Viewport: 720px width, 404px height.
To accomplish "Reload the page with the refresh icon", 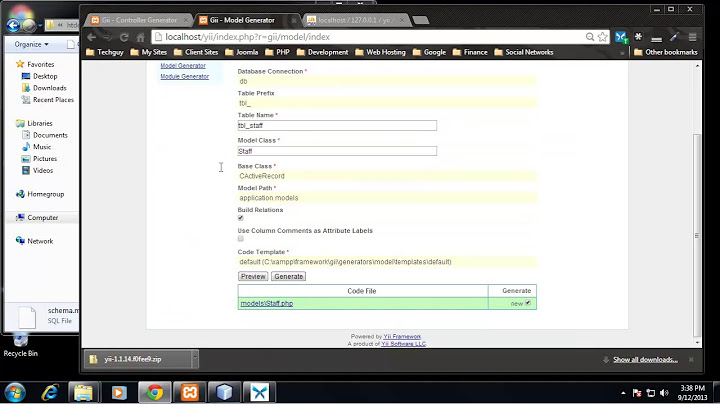I will click(x=124, y=37).
